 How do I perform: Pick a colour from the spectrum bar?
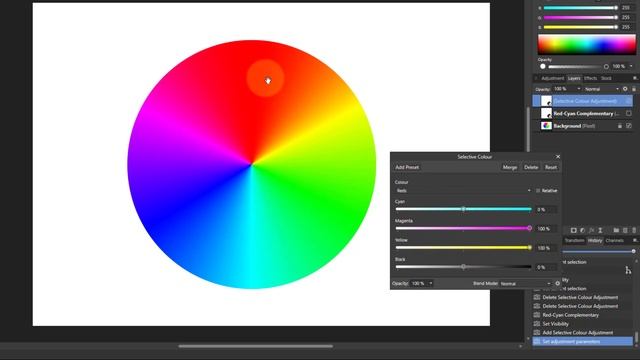[587, 44]
